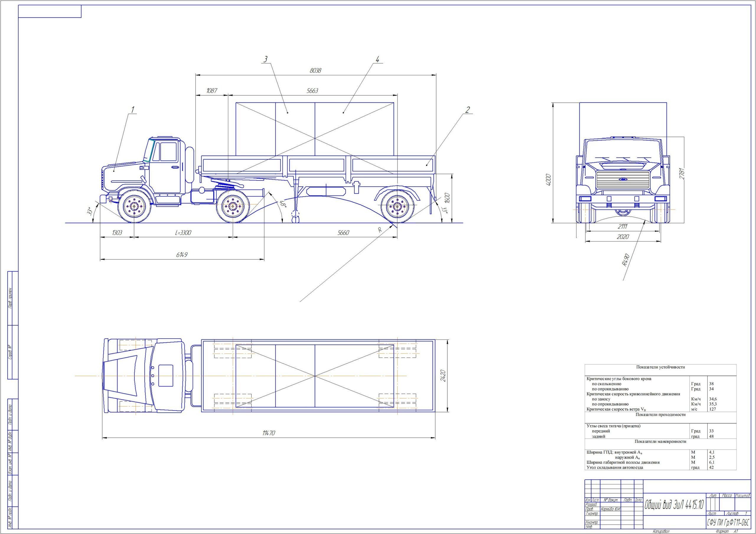Image resolution: width=756 pixels, height=534 pixels.
Task: Select the L=3300 wheelbase dimension text
Action: (183, 233)
